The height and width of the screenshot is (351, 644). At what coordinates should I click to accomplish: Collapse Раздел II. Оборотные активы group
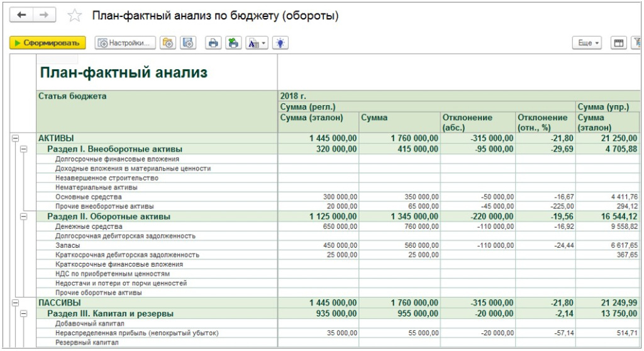pyautogui.click(x=24, y=216)
